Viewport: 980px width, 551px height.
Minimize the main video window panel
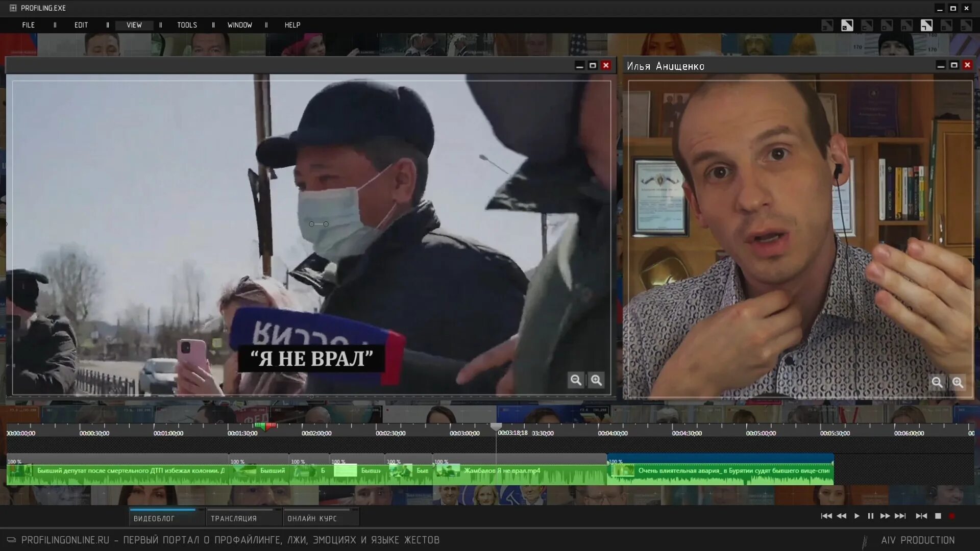coord(579,65)
